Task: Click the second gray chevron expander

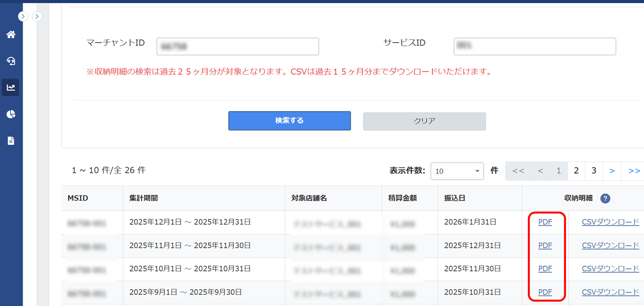Action: coord(37,16)
